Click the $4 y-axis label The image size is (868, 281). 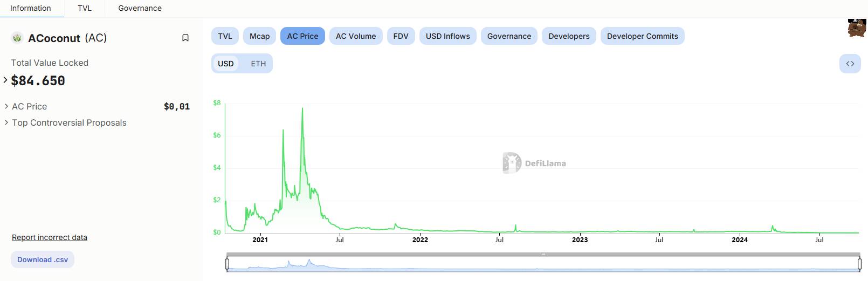(x=217, y=167)
